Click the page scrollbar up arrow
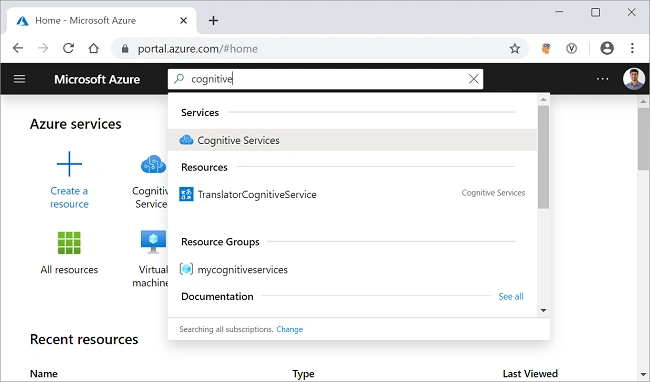 (644, 101)
